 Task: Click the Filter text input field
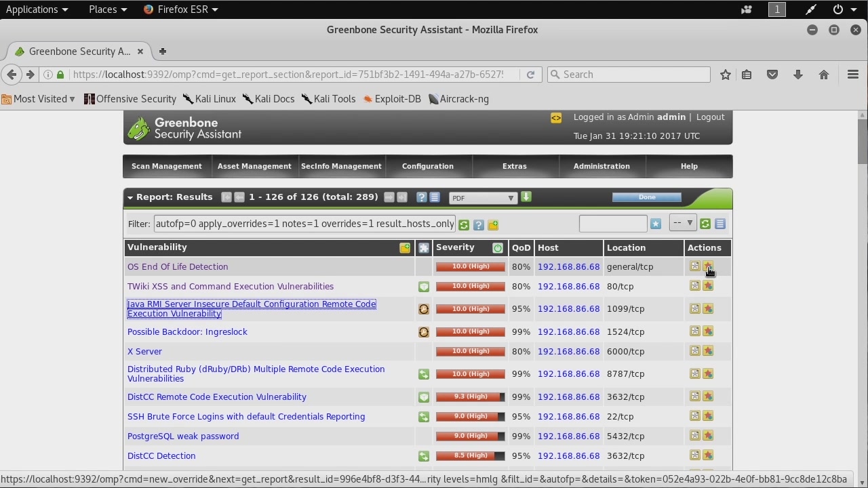point(304,224)
